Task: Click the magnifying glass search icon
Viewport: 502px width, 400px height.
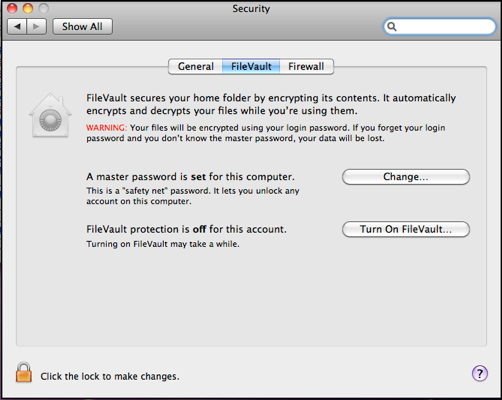Action: tap(392, 26)
